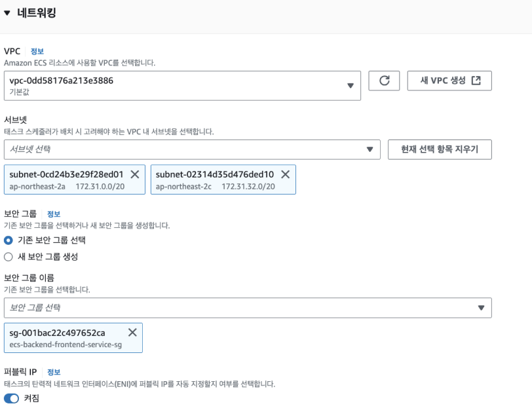This screenshot has height=410, width=532.
Task: Open the 보안 그룹 선택 dropdown
Action: coord(248,308)
